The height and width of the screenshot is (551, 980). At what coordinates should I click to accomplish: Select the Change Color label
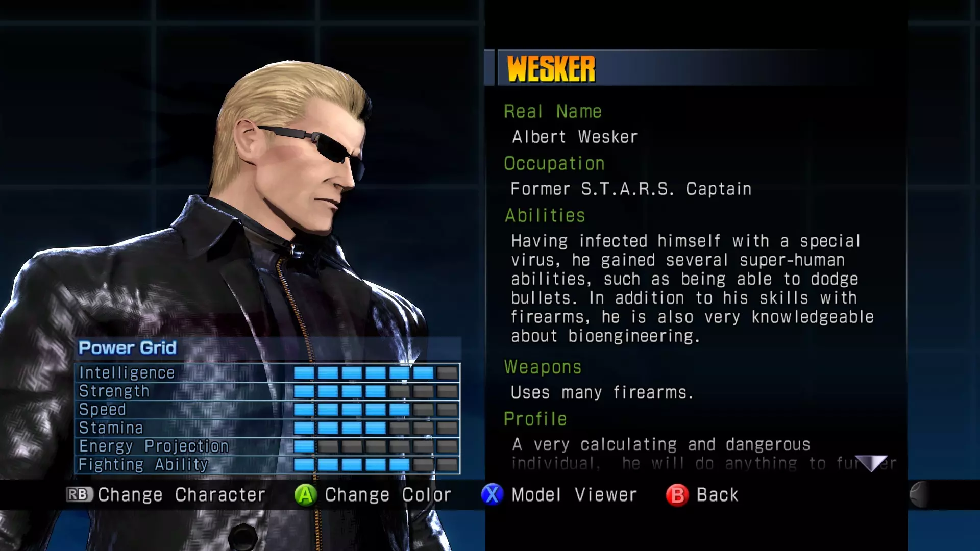pos(388,495)
